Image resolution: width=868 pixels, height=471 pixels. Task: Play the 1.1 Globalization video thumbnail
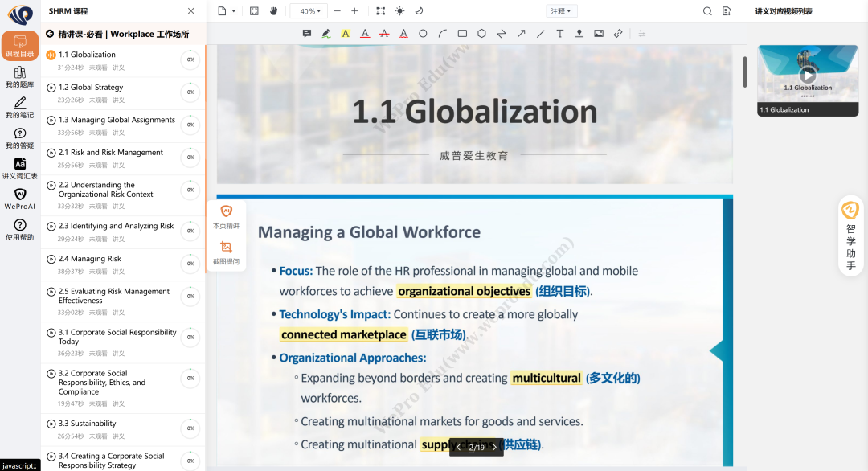coord(808,76)
